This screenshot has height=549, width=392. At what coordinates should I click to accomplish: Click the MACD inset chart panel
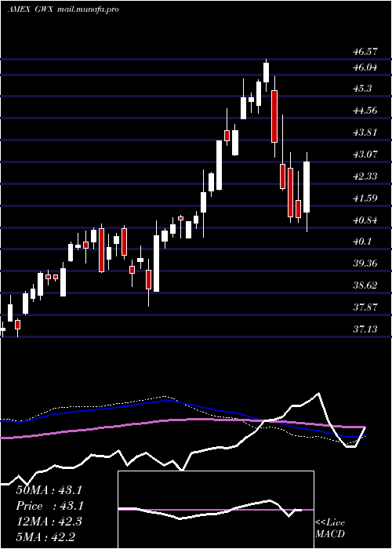coord(216,510)
